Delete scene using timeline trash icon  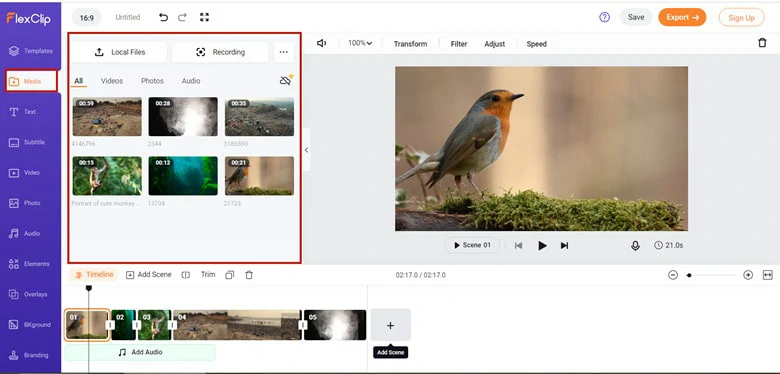point(249,275)
